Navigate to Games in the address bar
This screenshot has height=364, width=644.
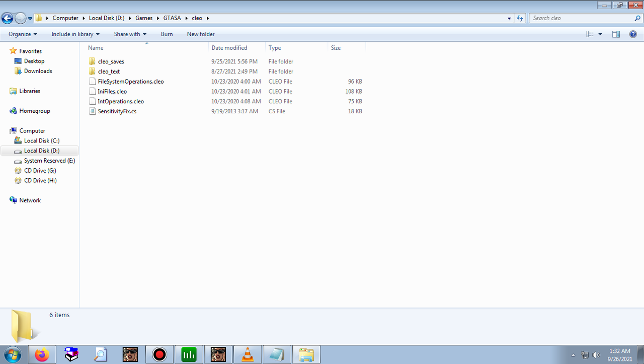pos(144,18)
